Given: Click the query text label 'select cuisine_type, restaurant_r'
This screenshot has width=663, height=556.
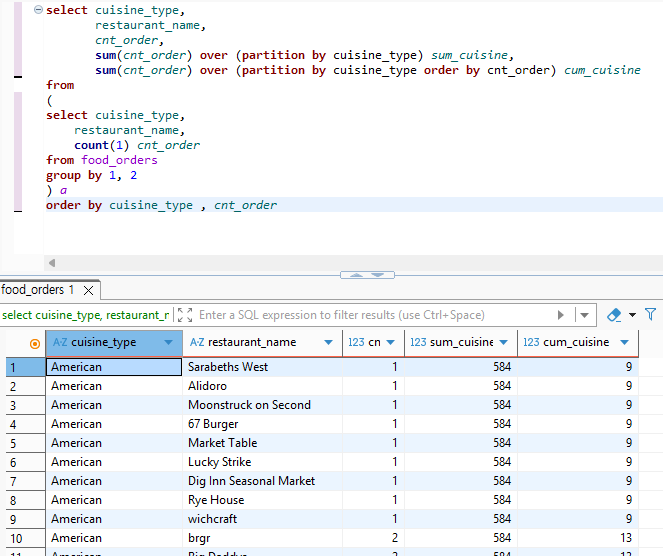Looking at the screenshot, I should [85, 315].
